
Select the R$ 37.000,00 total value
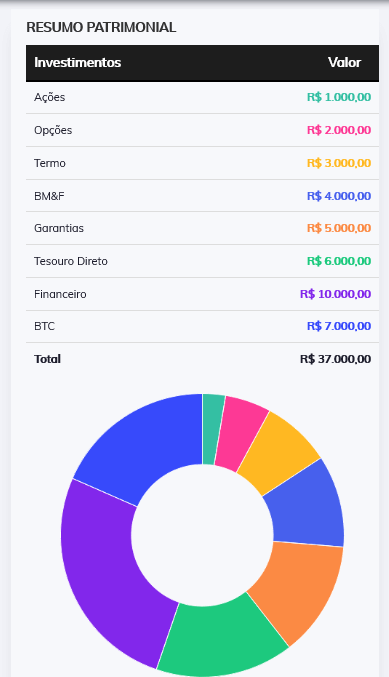point(335,359)
